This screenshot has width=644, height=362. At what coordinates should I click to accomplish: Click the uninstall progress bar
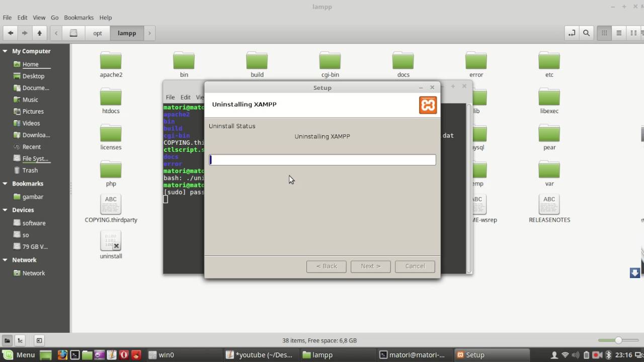323,160
